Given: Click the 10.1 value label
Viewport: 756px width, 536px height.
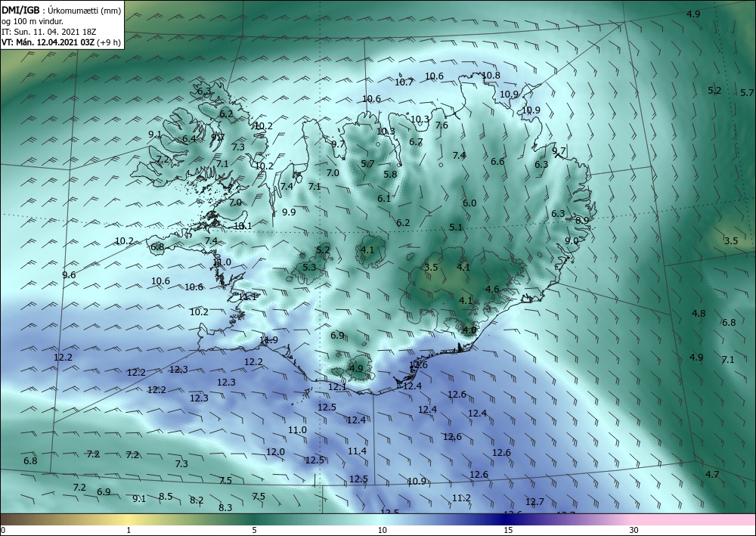Looking at the screenshot, I should pos(243,225).
